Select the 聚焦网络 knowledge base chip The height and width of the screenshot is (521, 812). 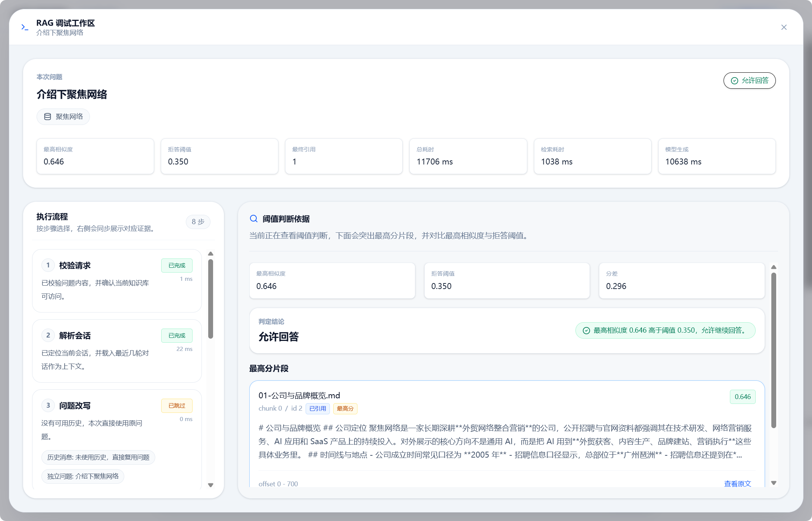[63, 117]
